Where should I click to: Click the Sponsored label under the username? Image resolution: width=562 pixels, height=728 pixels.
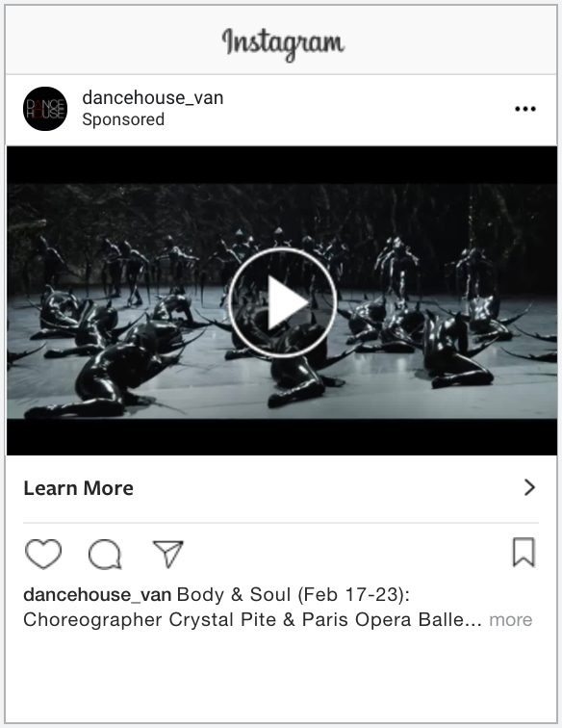[x=123, y=119]
